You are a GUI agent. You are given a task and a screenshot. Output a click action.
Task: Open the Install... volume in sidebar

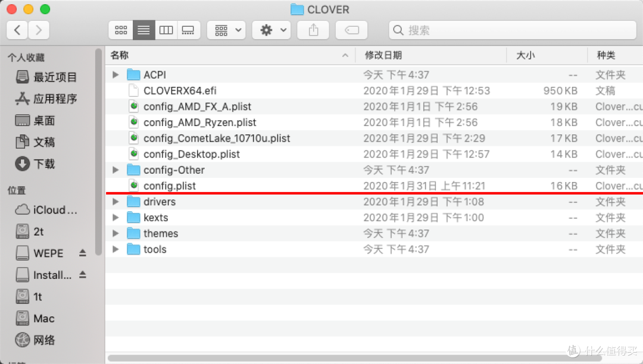44,275
